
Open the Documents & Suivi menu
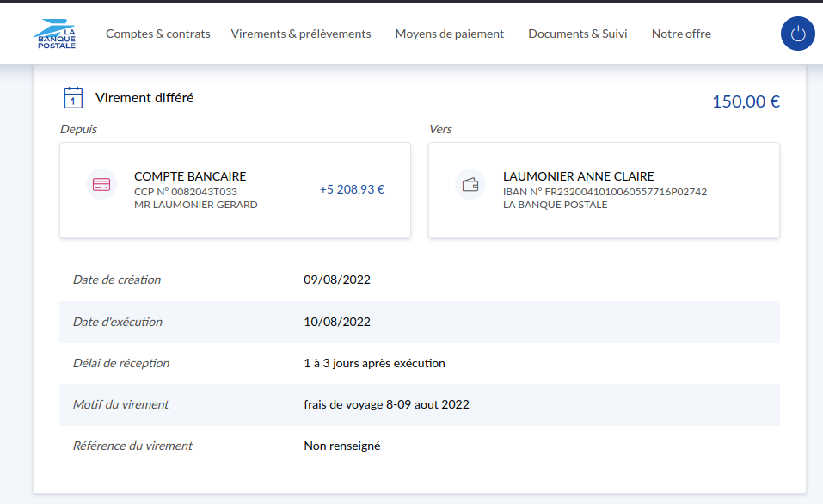point(577,34)
